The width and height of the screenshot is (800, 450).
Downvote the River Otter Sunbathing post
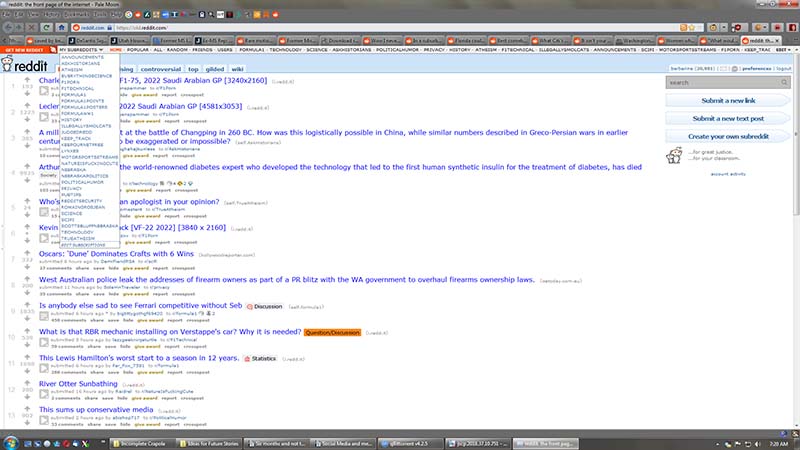click(27, 396)
